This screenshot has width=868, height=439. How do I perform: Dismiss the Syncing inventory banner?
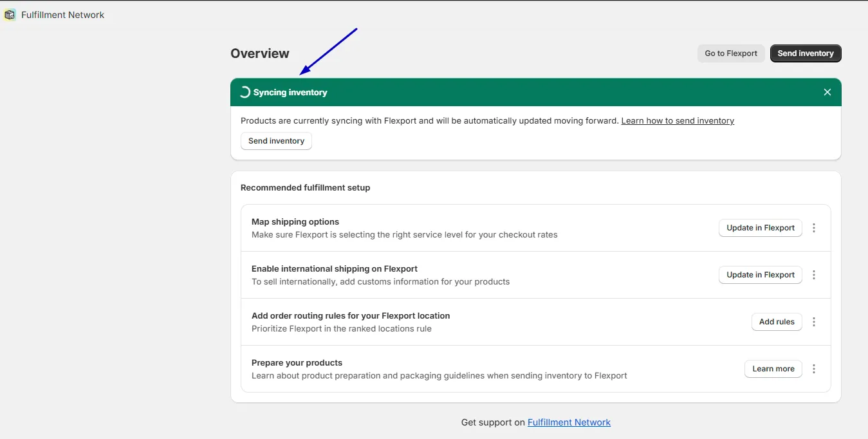827,92
